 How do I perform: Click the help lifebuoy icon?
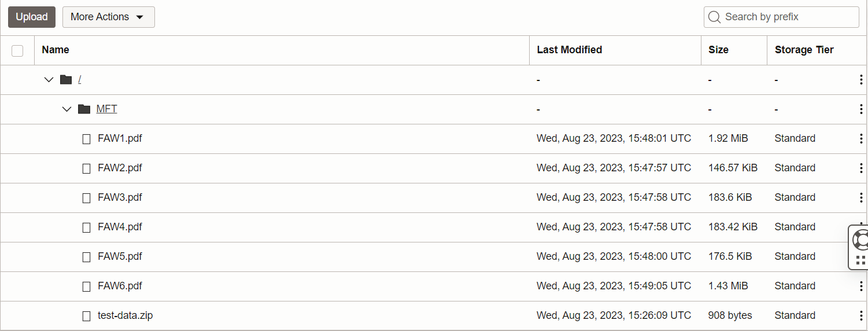860,238
